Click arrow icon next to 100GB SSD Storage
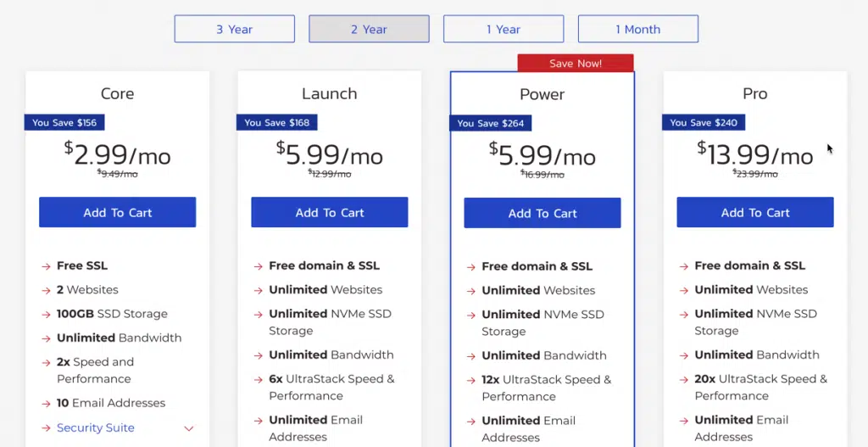868x447 pixels. [46, 315]
